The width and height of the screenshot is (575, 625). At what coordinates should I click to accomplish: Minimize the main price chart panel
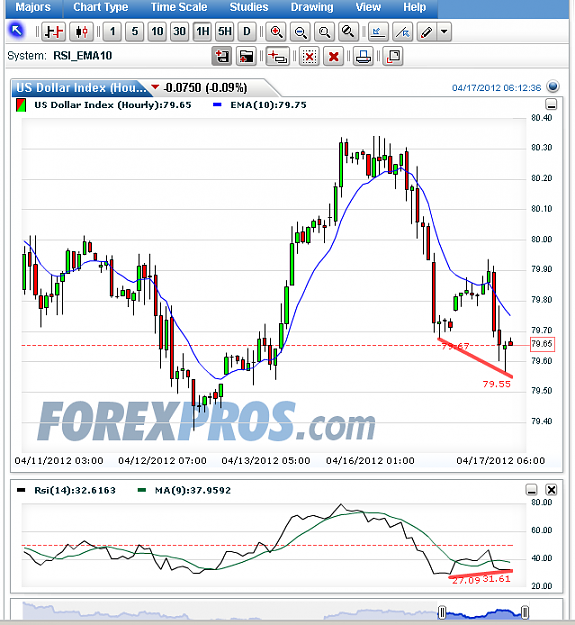click(x=551, y=104)
